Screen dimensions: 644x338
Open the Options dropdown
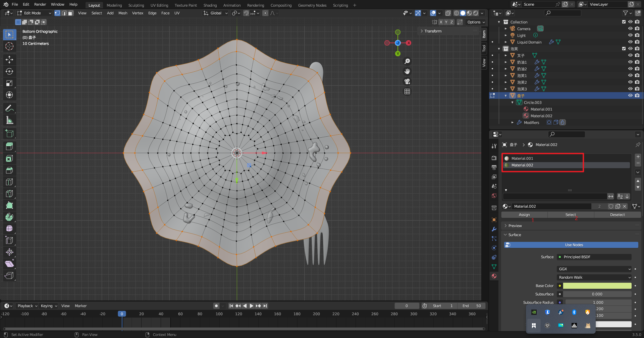pos(476,22)
